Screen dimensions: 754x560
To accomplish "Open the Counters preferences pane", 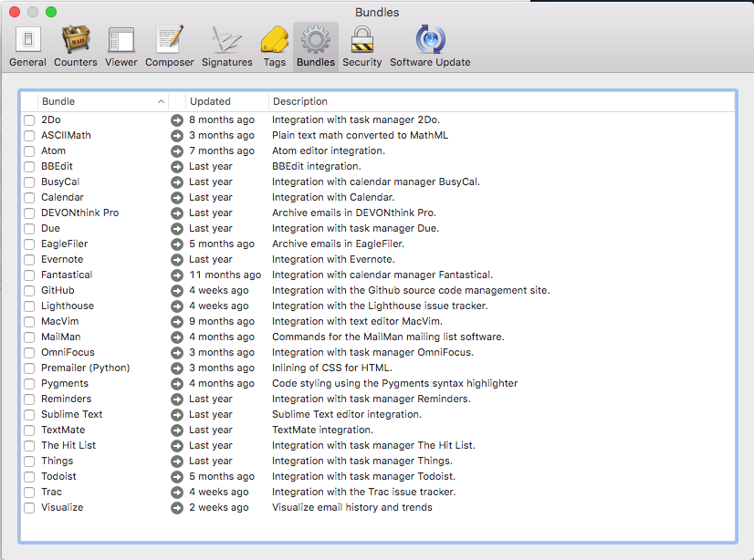I will point(76,47).
